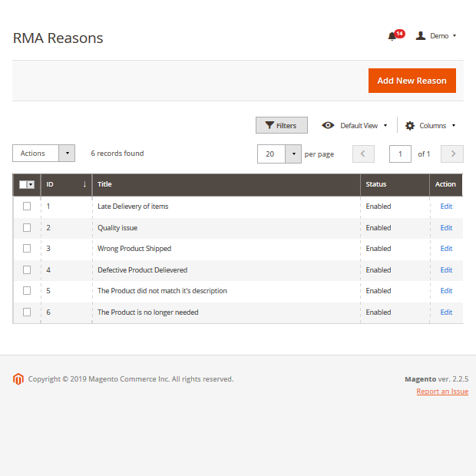Open the Report an Issue link
Image resolution: width=476 pixels, height=476 pixels.
point(442,392)
